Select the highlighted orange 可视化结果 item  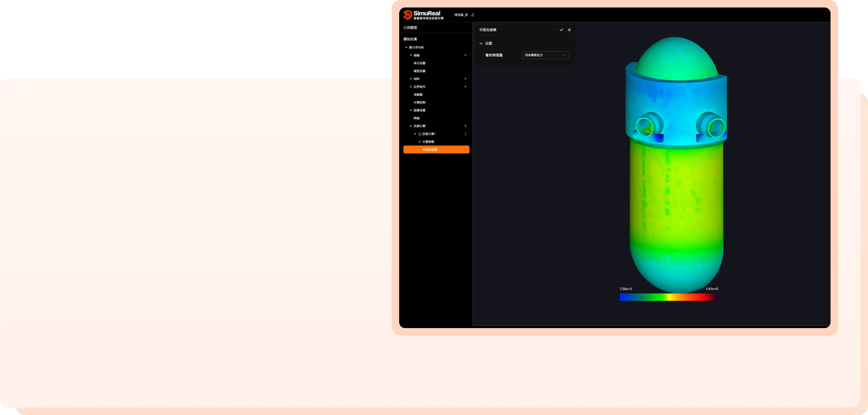coord(436,149)
